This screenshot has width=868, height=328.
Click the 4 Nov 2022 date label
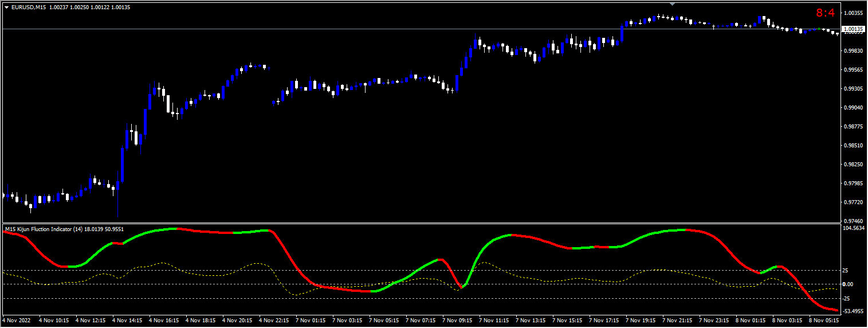tap(16, 321)
